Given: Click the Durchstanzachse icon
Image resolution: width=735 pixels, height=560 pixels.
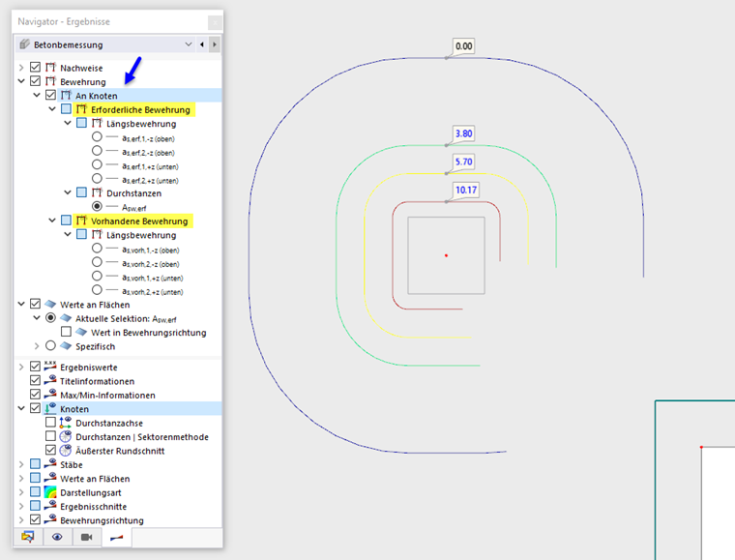Looking at the screenshot, I should (x=66, y=423).
